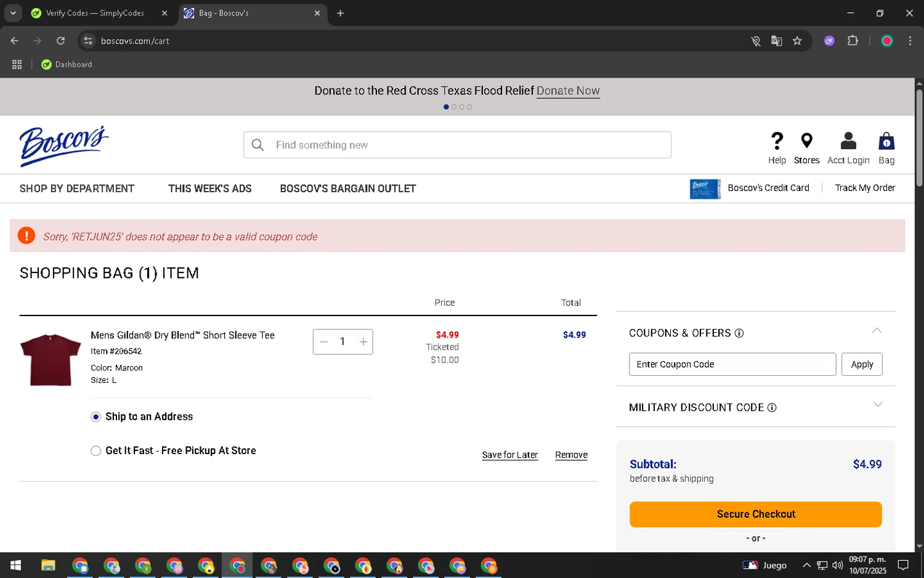Viewport: 924px width, 578px height.
Task: Open the notifications center icon
Action: [903, 565]
